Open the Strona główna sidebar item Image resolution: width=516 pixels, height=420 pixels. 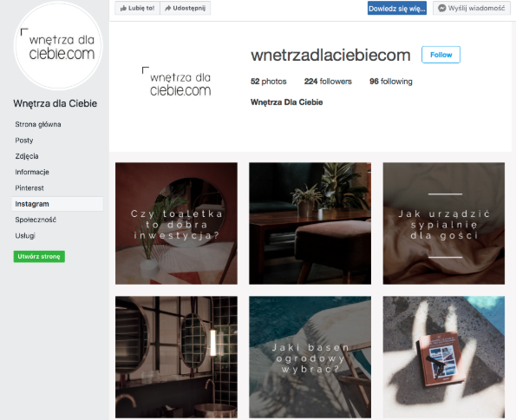pyautogui.click(x=38, y=124)
